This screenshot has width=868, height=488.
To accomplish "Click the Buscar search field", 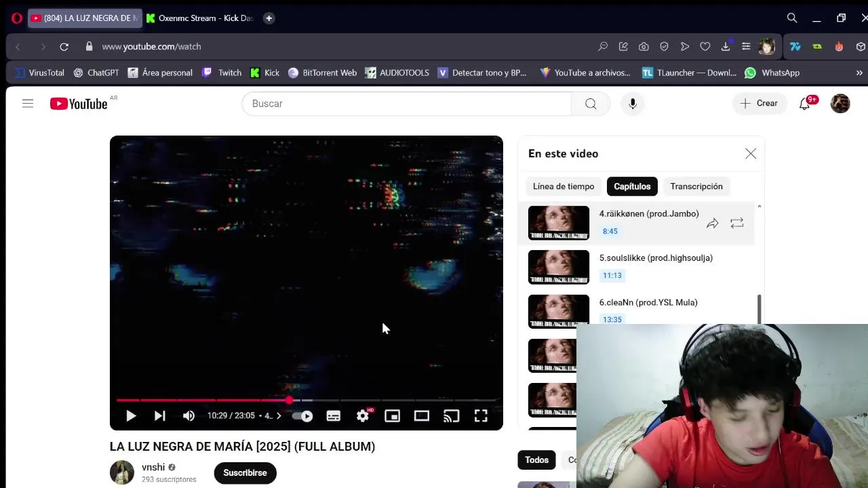I will pyautogui.click(x=407, y=104).
